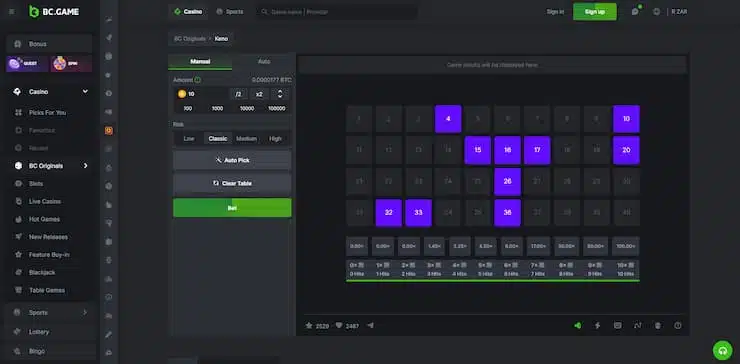Deselect Keno number 10
Viewport: 740px width, 364px height.
pyautogui.click(x=626, y=119)
